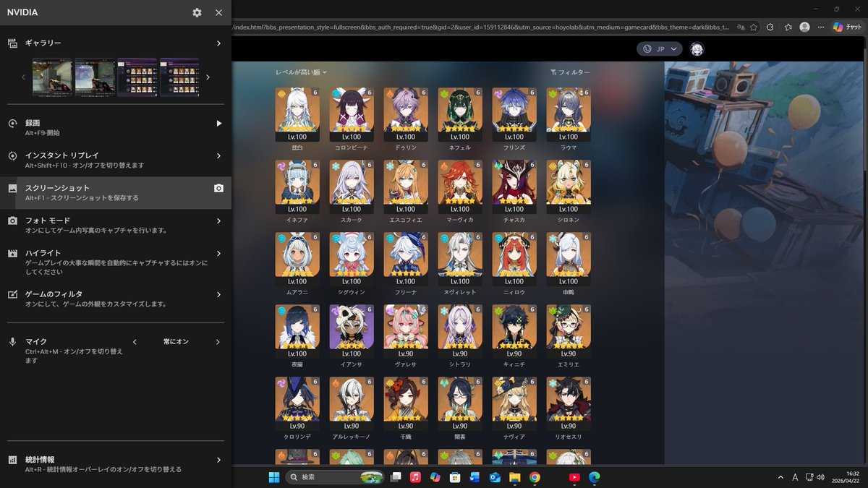The image size is (868, 488).
Task: Select the ラウマ character card
Action: pyautogui.click(x=569, y=116)
